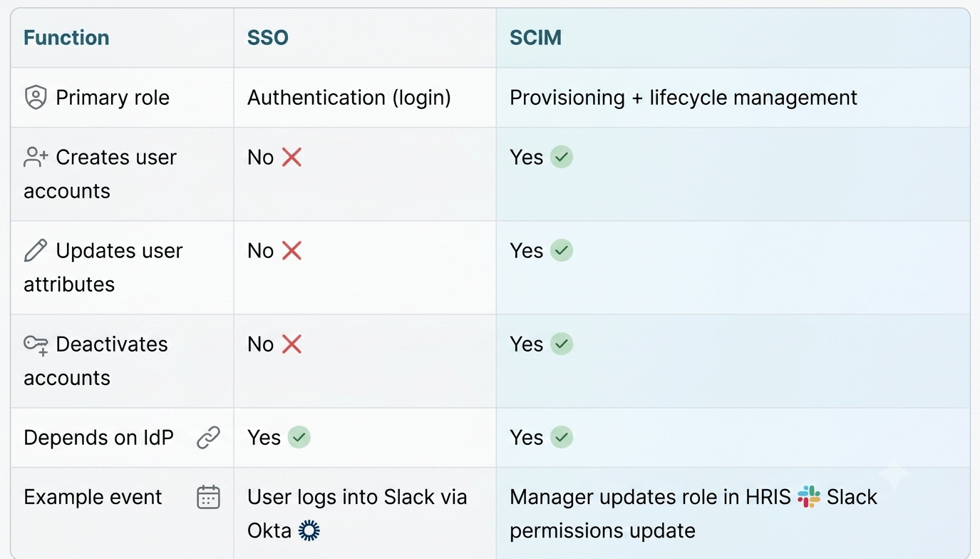This screenshot has height=559, width=980.
Task: Click 'No' in SSO Deactivates accounts row
Action: tap(260, 344)
